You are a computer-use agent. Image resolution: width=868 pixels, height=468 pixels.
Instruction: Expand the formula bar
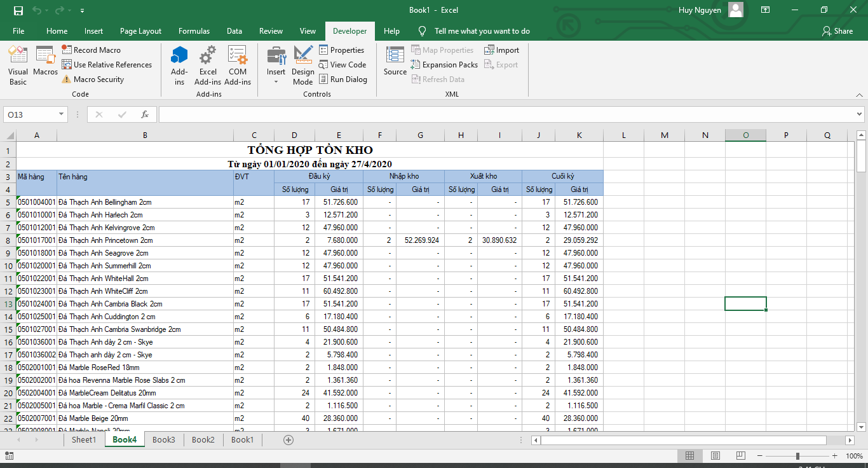pos(859,114)
